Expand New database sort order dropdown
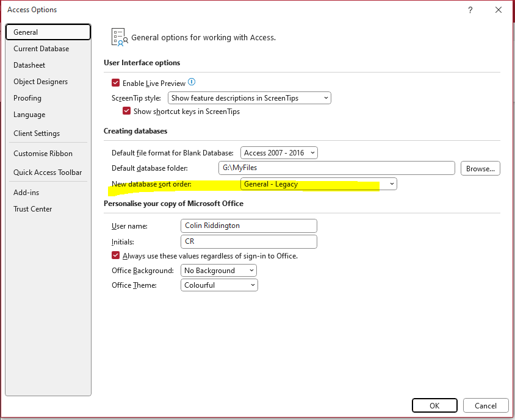The height and width of the screenshot is (420, 515). point(319,183)
